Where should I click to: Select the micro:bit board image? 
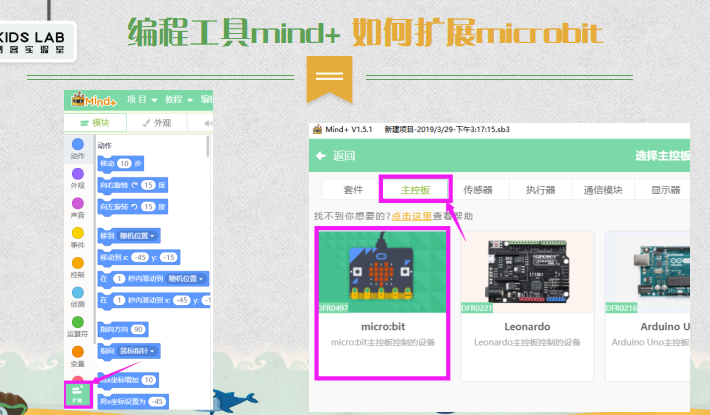(382, 272)
